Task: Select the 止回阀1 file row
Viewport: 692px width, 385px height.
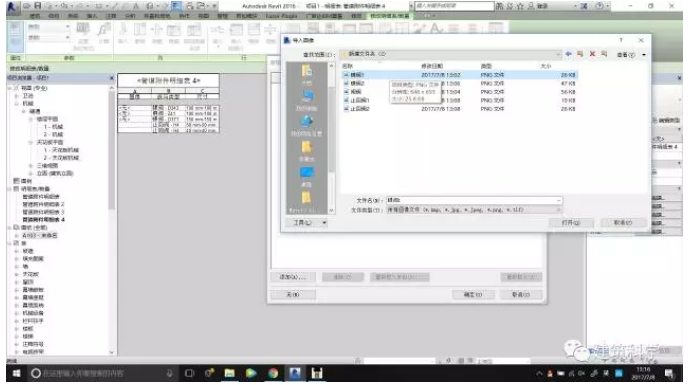Action: pos(459,100)
